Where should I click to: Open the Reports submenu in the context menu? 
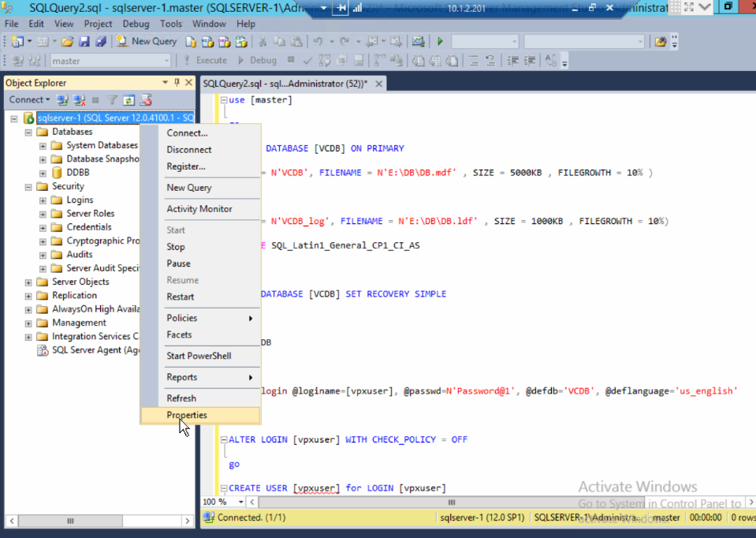click(200, 377)
